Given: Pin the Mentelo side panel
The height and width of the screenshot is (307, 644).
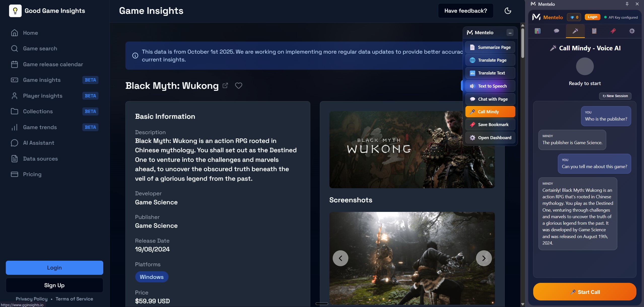Looking at the screenshot, I should [627, 4].
